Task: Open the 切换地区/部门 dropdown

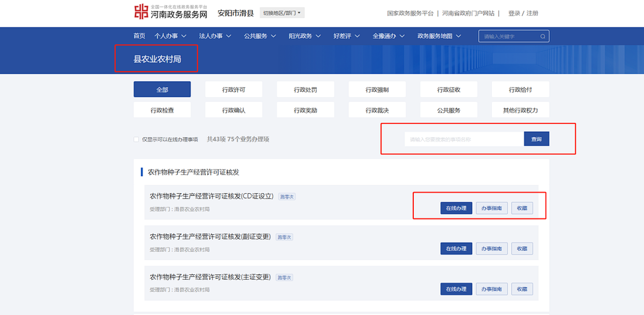Action: coord(283,13)
